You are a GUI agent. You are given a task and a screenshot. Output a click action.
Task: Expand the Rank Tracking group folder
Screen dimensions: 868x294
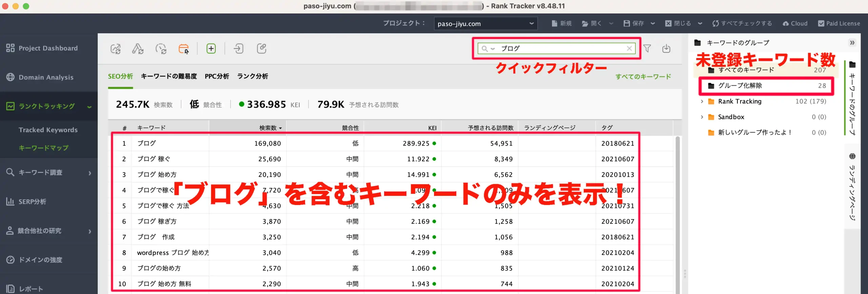pyautogui.click(x=702, y=102)
